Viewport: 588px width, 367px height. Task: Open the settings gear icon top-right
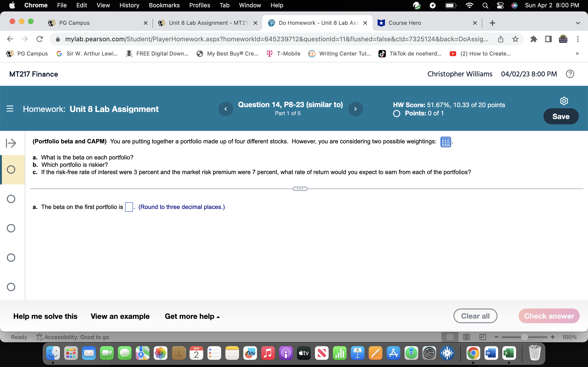pyautogui.click(x=565, y=101)
